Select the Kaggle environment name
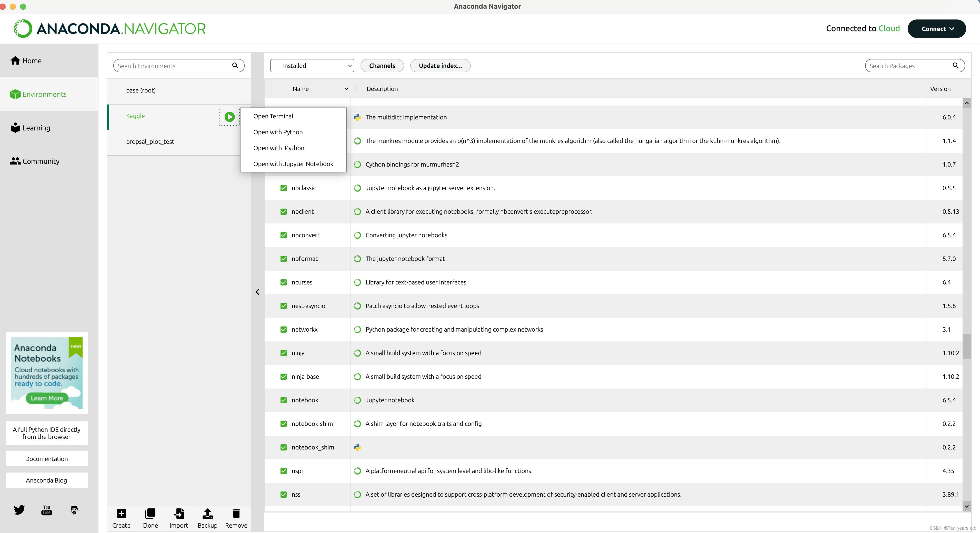The height and width of the screenshot is (533, 980). (x=135, y=116)
